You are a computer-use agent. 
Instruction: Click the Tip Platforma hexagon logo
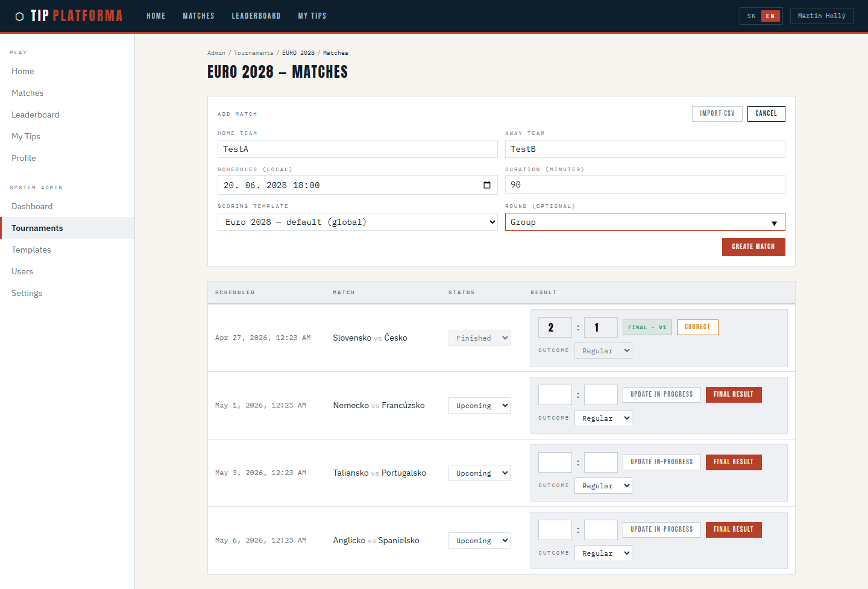coord(19,16)
